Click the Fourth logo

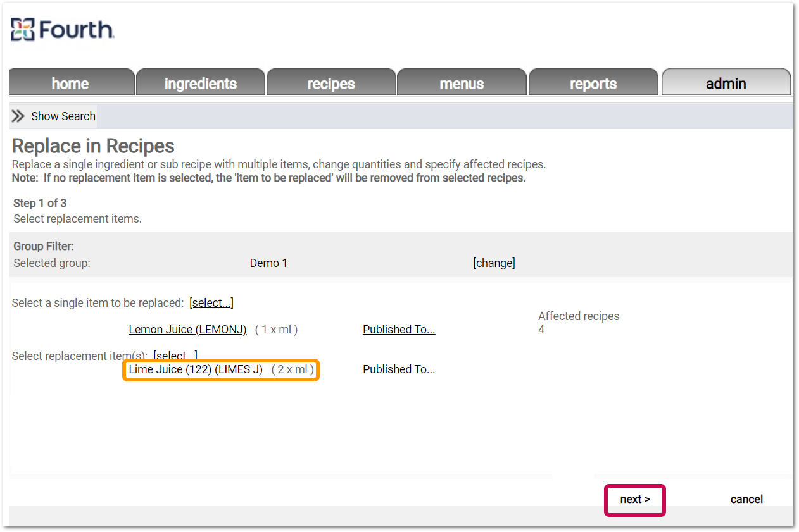(x=62, y=30)
